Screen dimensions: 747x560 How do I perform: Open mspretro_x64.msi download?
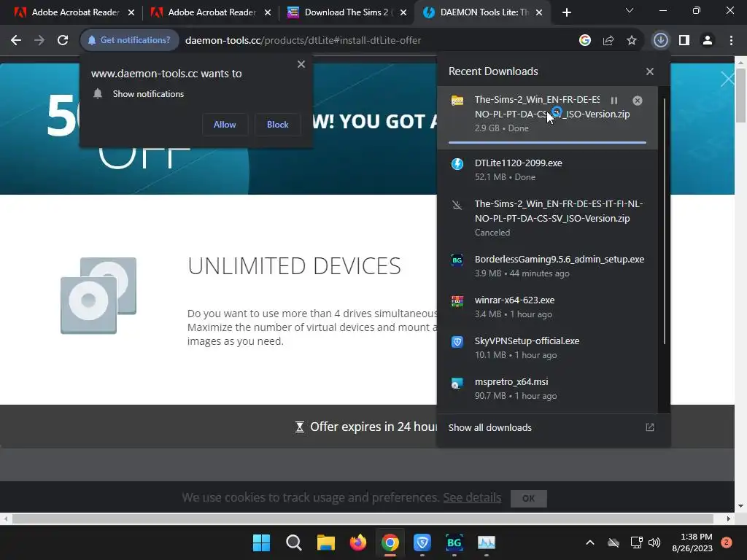(x=547, y=389)
